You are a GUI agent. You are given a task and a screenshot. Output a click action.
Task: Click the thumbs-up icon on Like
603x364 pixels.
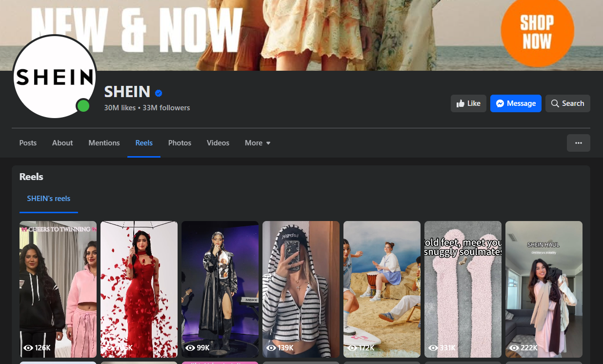pyautogui.click(x=460, y=103)
